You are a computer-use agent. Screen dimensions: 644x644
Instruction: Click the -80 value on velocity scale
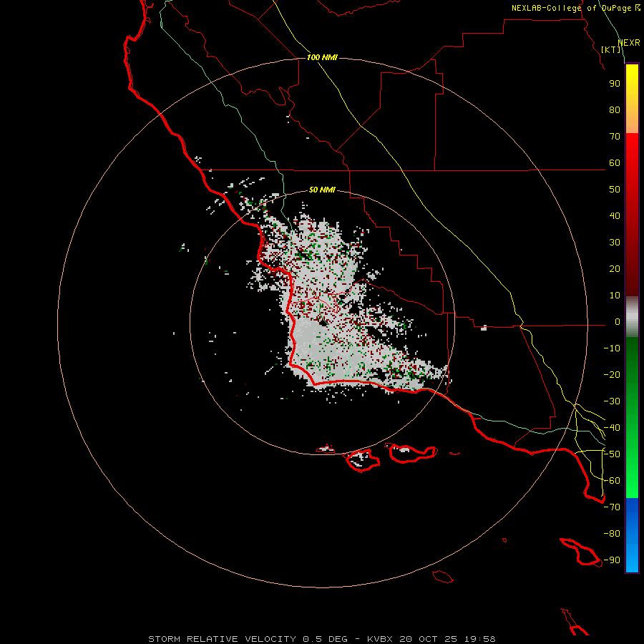tap(612, 534)
